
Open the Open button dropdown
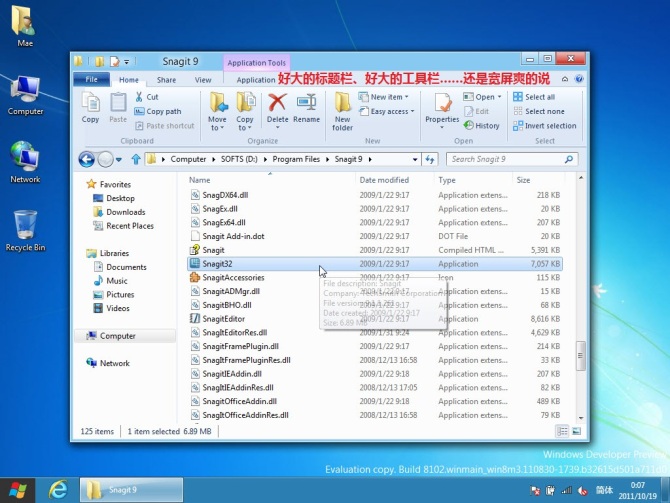pos(500,97)
